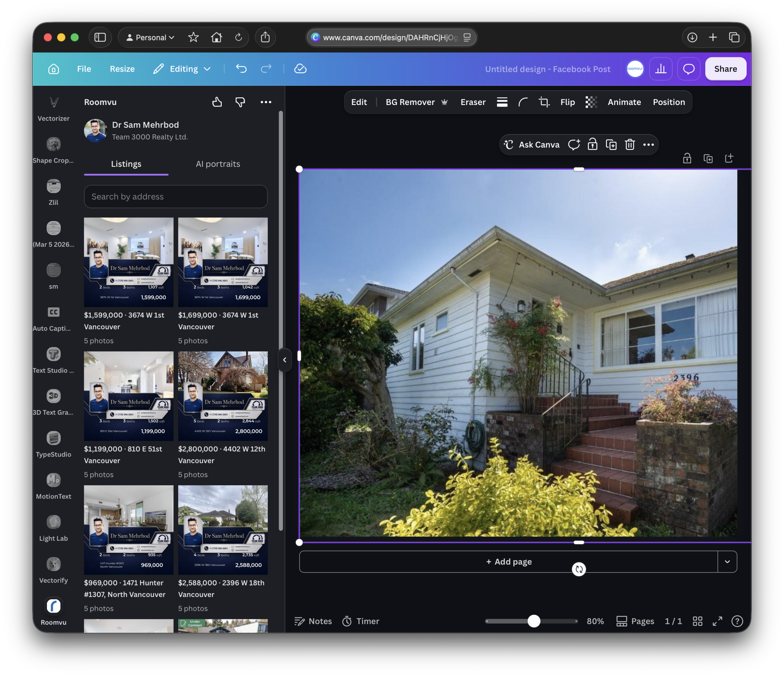Open the Vectorizer app in sidebar

[x=53, y=108]
